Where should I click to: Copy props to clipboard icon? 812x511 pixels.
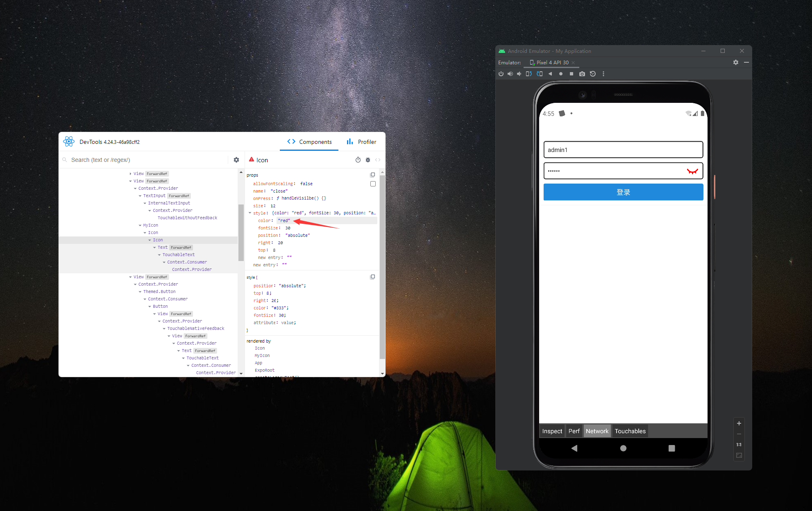click(372, 175)
